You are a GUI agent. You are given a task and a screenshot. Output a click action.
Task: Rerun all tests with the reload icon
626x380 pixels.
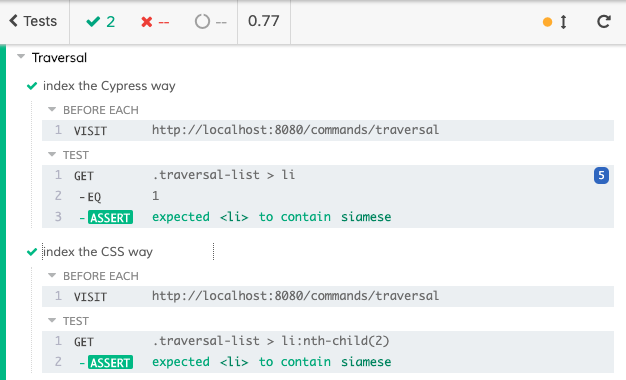point(604,22)
